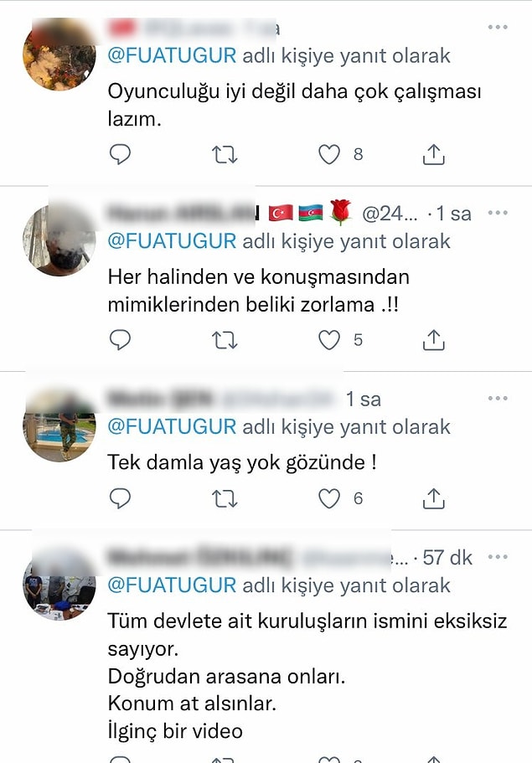Image resolution: width=532 pixels, height=763 pixels.
Task: Retweet the 'mimiklerinden beliki zorlama' tweet
Action: [x=225, y=340]
